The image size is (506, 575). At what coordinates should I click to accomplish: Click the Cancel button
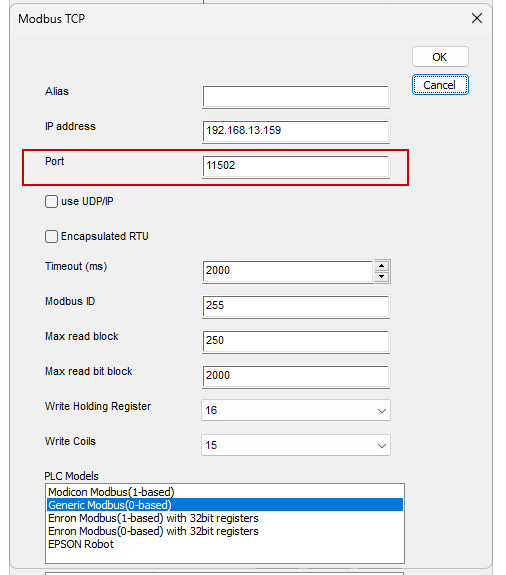440,85
